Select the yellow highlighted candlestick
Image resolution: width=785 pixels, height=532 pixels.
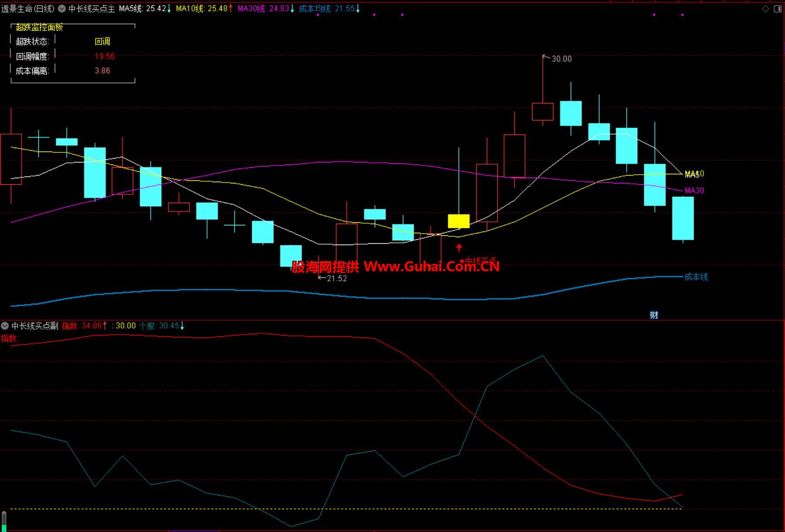(458, 221)
